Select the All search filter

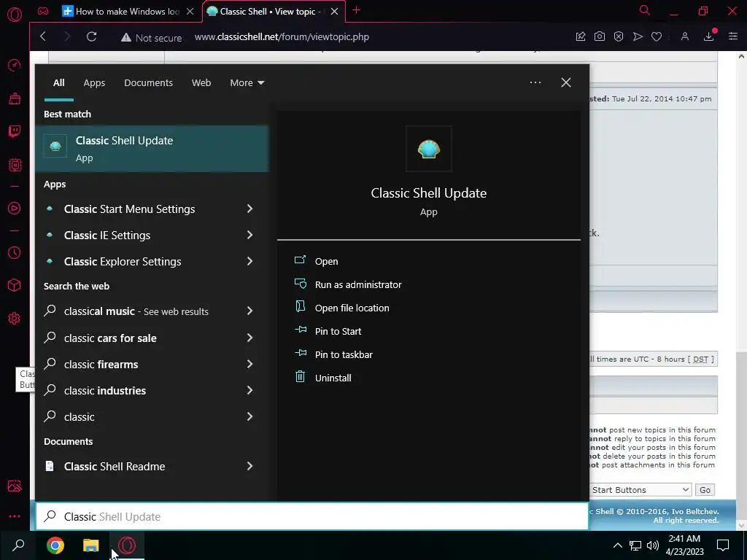click(58, 83)
